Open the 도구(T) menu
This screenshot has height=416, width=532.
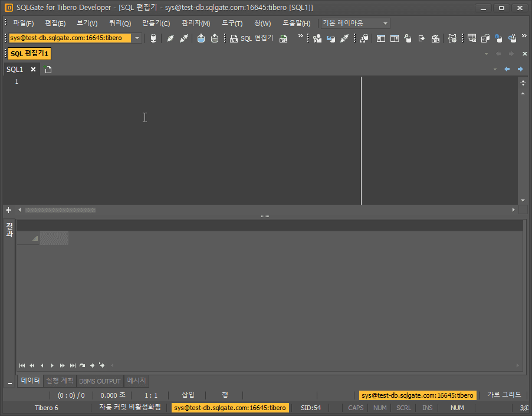tap(232, 23)
